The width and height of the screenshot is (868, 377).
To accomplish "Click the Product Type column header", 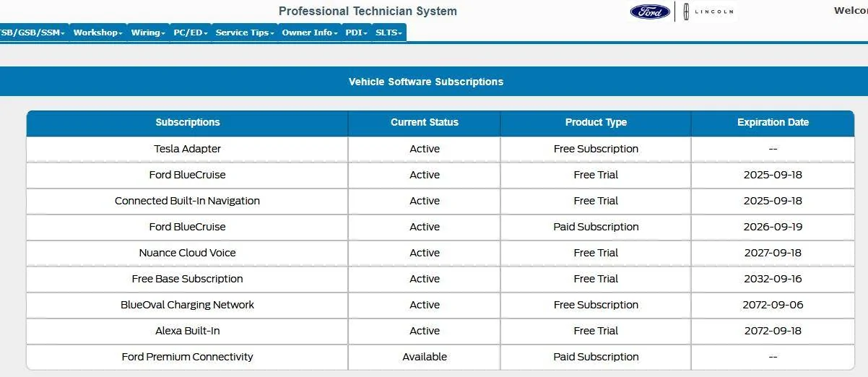I will click(596, 123).
